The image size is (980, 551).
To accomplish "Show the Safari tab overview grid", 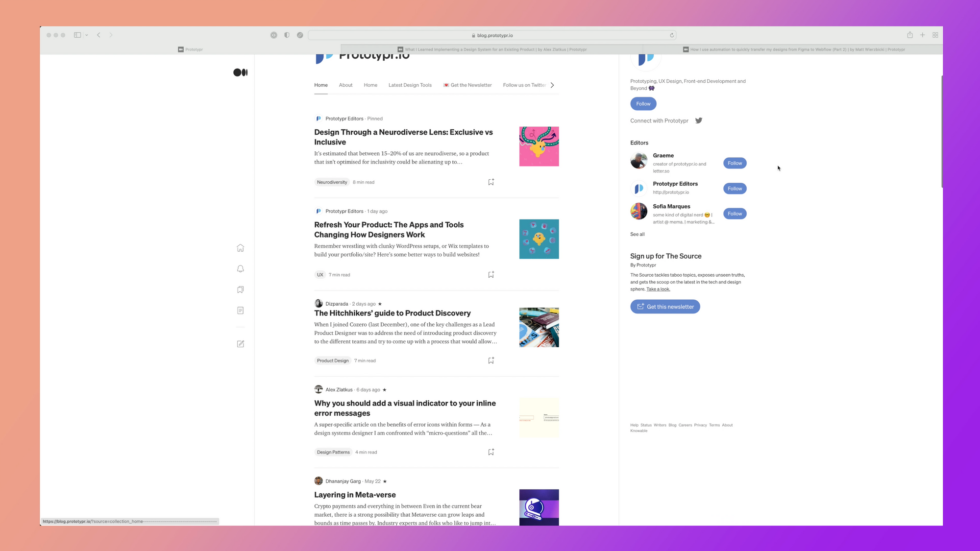I will click(x=935, y=35).
